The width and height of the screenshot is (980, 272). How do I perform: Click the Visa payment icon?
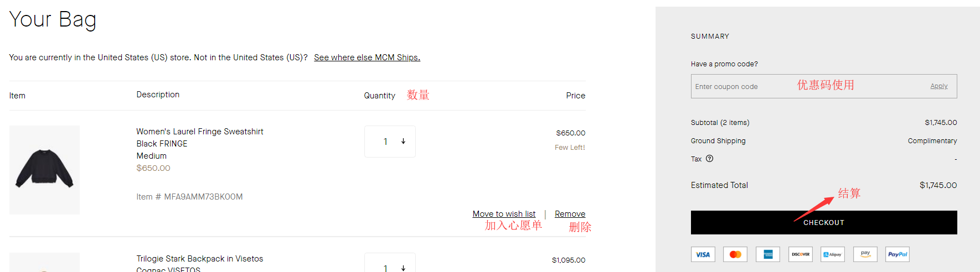pyautogui.click(x=703, y=254)
